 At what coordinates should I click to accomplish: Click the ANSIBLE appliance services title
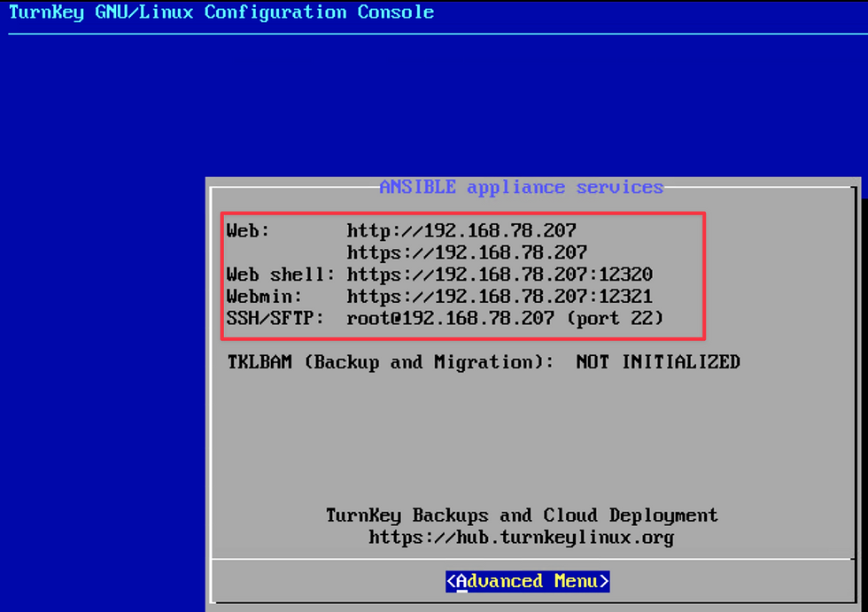point(522,187)
